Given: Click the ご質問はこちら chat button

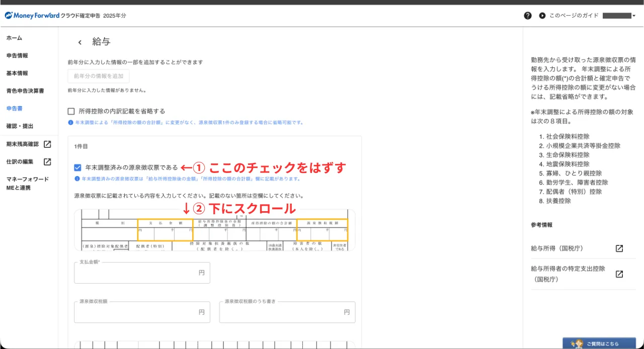Looking at the screenshot, I should point(599,343).
